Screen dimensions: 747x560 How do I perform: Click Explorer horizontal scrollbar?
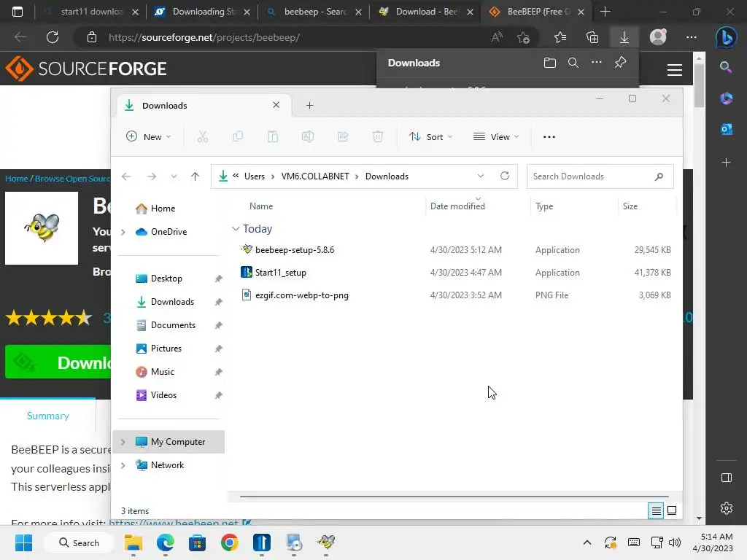[454, 496]
